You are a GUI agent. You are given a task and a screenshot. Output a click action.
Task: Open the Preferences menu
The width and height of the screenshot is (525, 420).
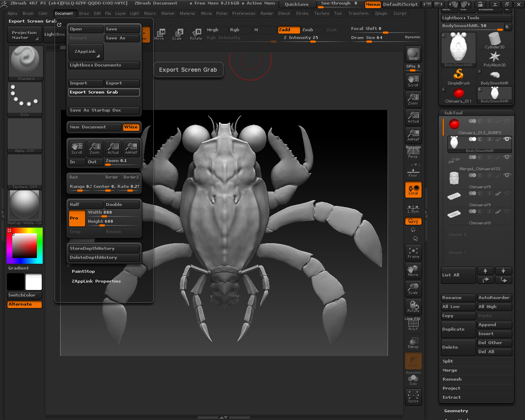click(244, 14)
